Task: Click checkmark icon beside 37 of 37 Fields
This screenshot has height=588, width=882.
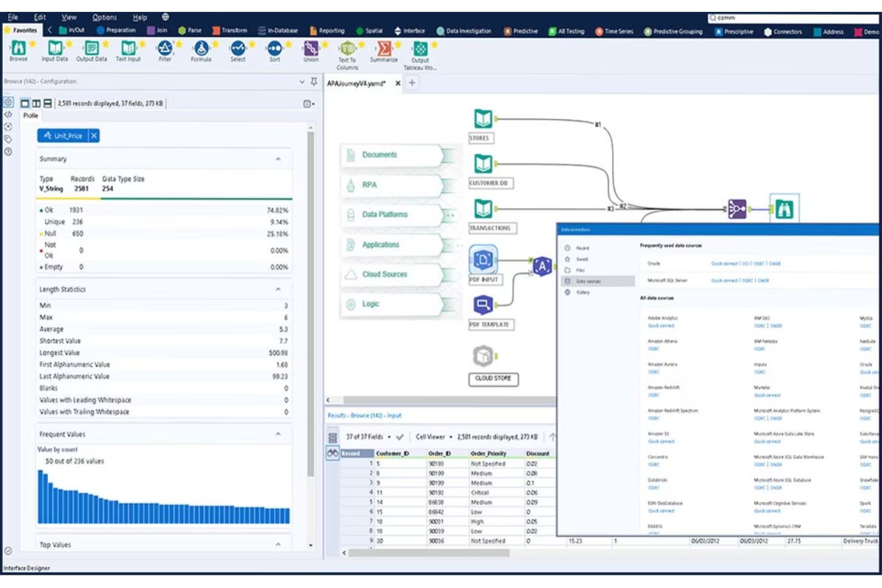Action: click(x=400, y=437)
